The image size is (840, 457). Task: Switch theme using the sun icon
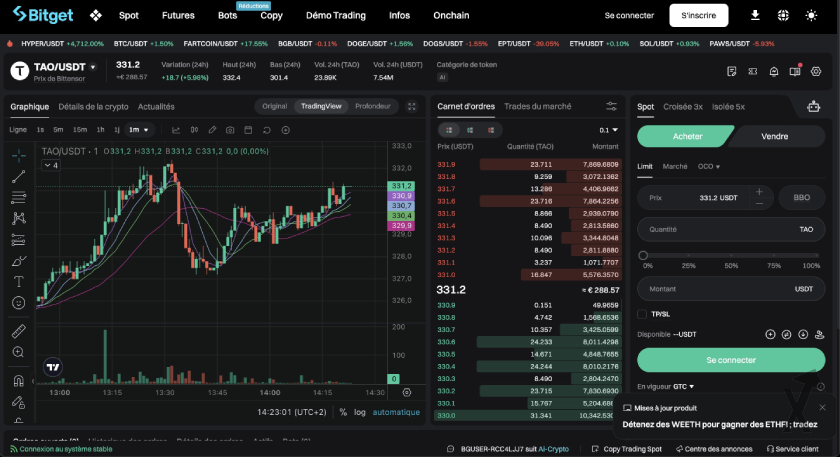pos(810,15)
